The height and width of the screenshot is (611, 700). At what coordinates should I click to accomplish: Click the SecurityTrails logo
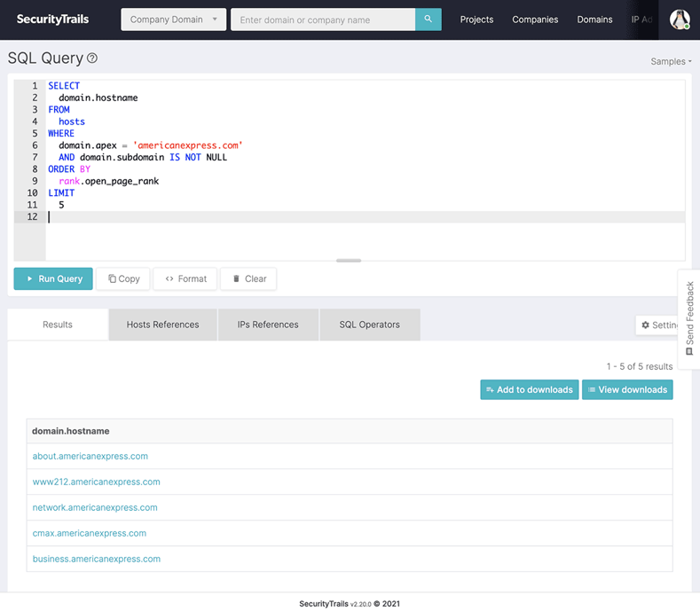point(52,20)
